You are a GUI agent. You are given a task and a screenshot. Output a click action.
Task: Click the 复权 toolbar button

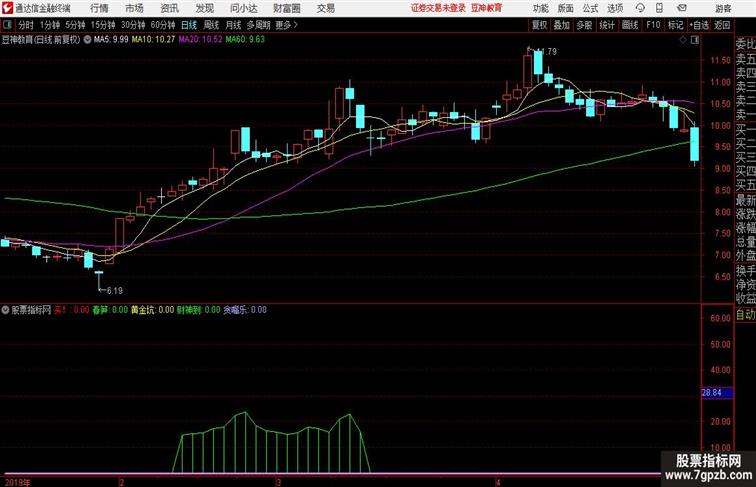tap(539, 25)
